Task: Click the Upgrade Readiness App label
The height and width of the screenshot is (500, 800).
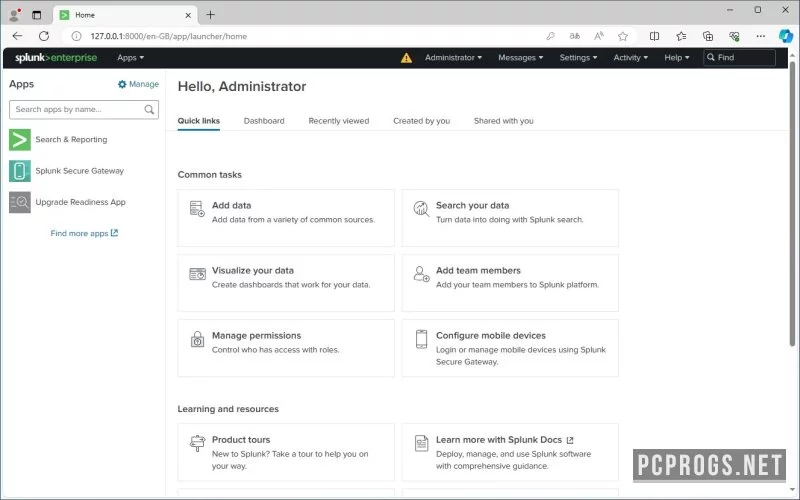Action: click(x=81, y=202)
